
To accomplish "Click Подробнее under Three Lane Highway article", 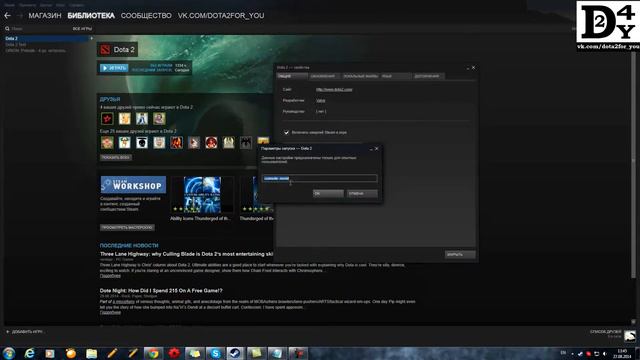I will click(110, 276).
